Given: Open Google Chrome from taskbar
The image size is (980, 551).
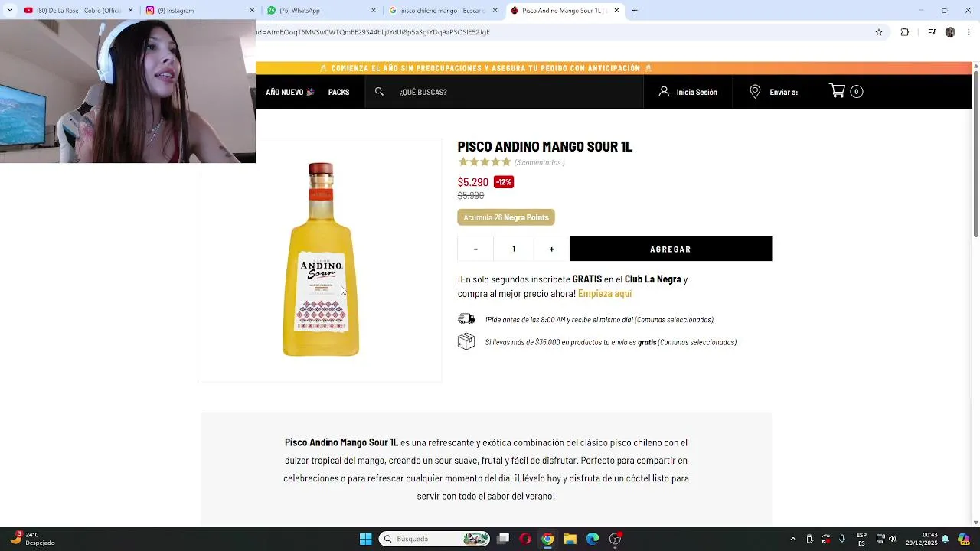Looking at the screenshot, I should pyautogui.click(x=547, y=539).
